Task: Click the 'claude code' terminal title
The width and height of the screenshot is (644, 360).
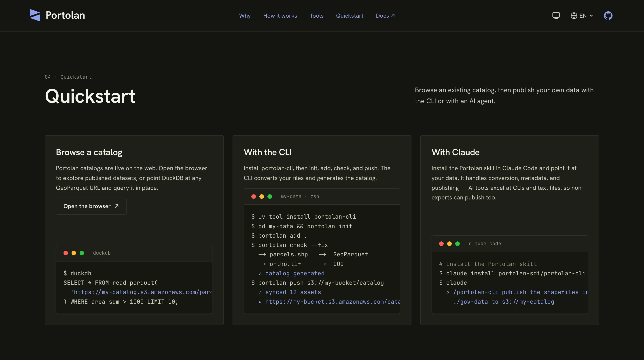Action: [x=485, y=244]
